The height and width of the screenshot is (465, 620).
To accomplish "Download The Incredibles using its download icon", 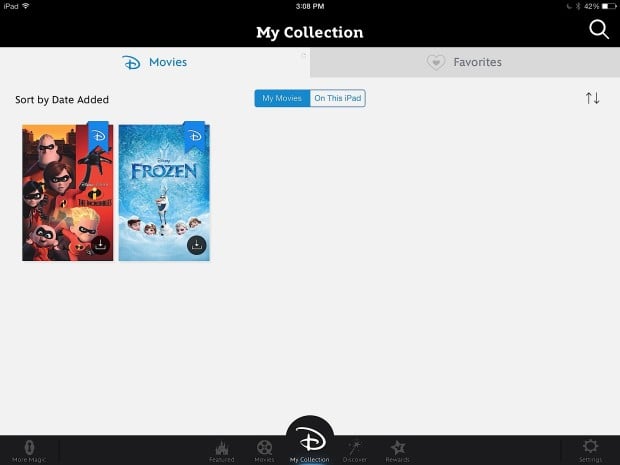I will [100, 245].
